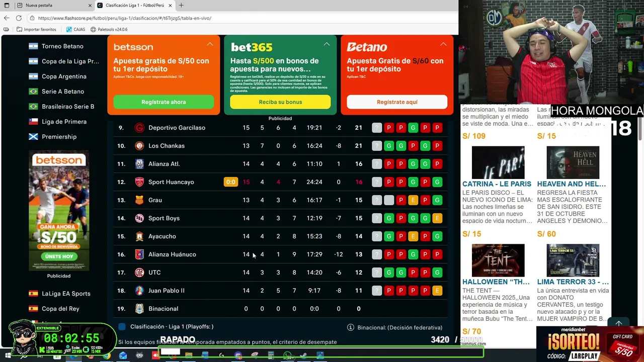Open the CAJAS bookmark
This screenshot has width=644, height=362.
75,30
